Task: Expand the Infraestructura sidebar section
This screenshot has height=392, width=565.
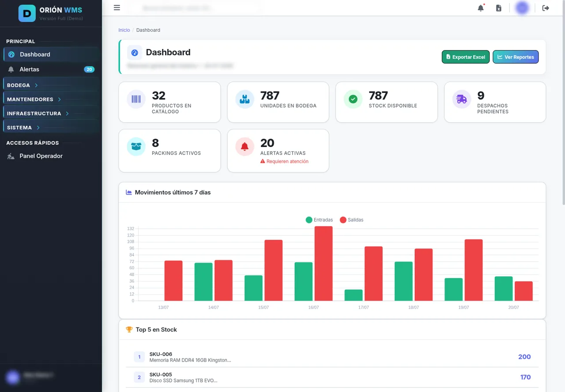Action: [x=51, y=113]
